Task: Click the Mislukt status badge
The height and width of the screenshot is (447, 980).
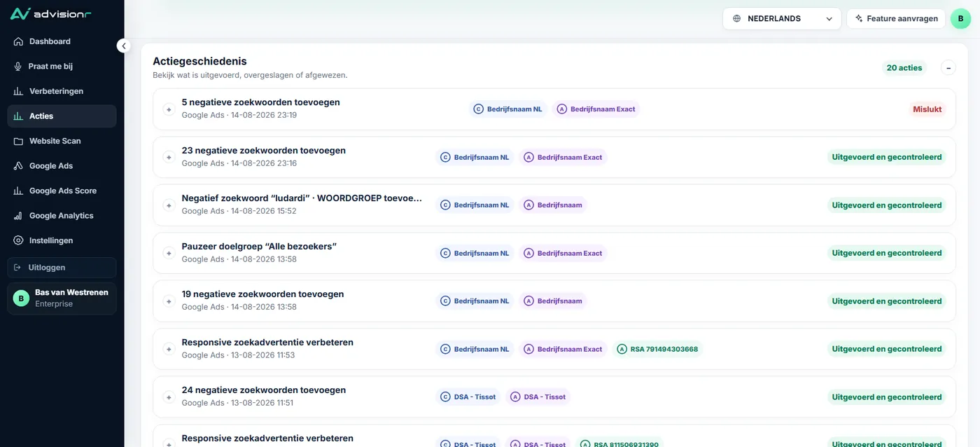Action: coord(927,109)
